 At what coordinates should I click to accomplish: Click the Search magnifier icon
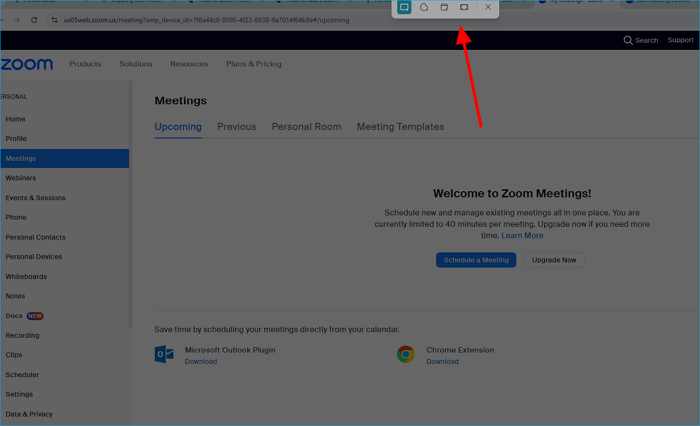[x=628, y=40]
